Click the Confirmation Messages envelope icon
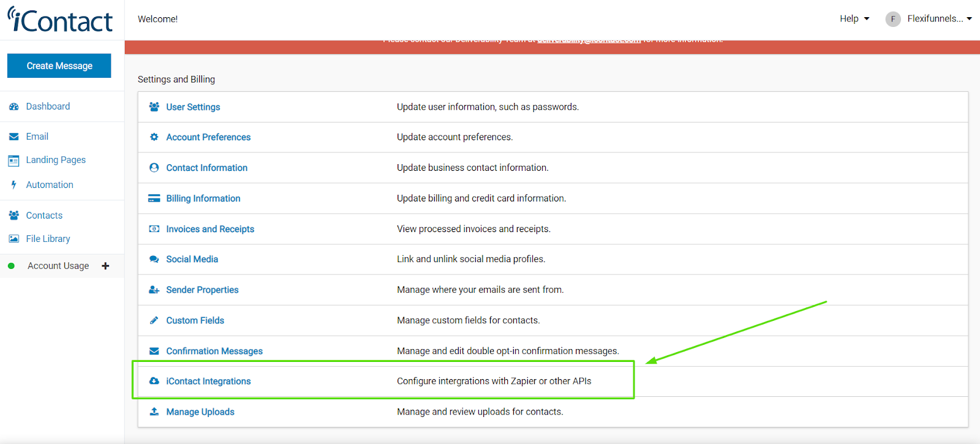980x444 pixels. pyautogui.click(x=154, y=351)
